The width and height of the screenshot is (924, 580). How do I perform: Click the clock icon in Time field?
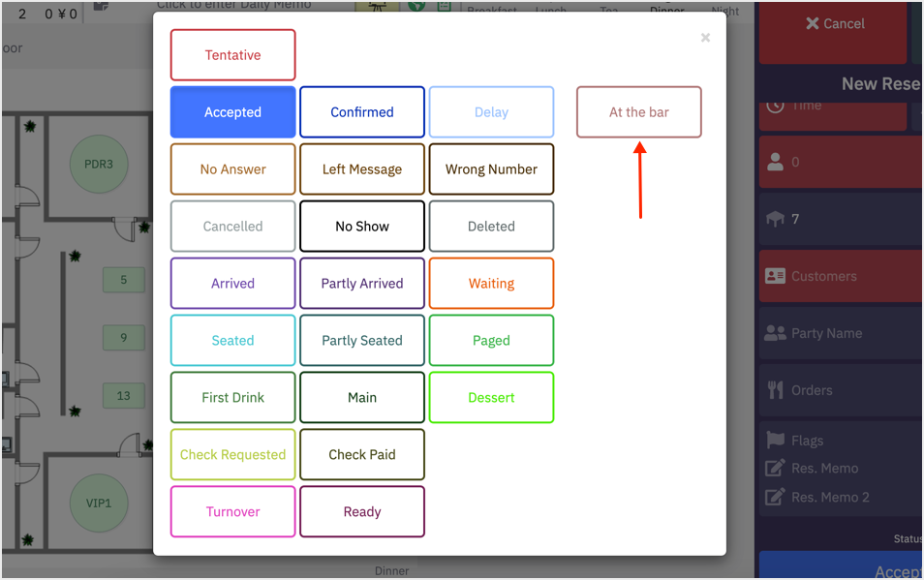pos(775,106)
